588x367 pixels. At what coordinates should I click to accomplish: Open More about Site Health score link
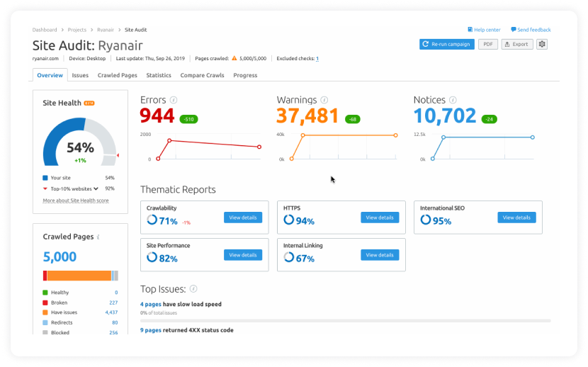pyautogui.click(x=76, y=201)
